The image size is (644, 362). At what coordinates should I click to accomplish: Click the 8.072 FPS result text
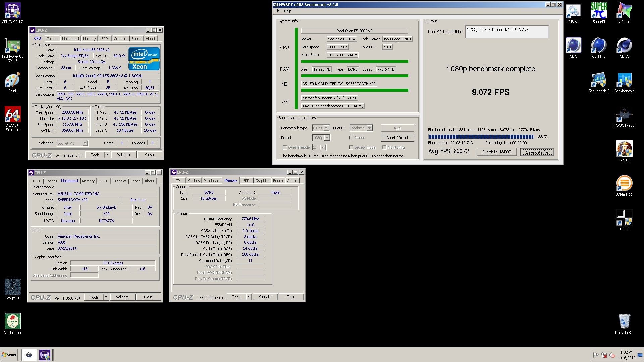click(491, 92)
